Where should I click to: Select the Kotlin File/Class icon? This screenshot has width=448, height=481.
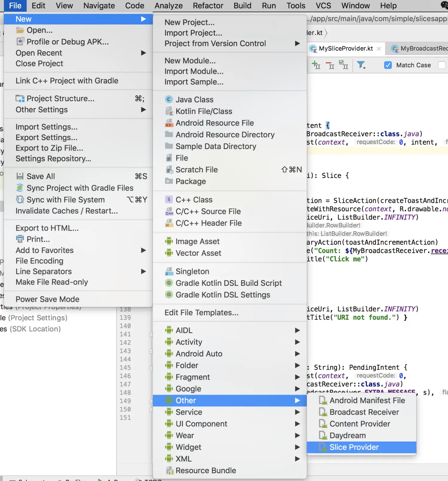(x=169, y=111)
